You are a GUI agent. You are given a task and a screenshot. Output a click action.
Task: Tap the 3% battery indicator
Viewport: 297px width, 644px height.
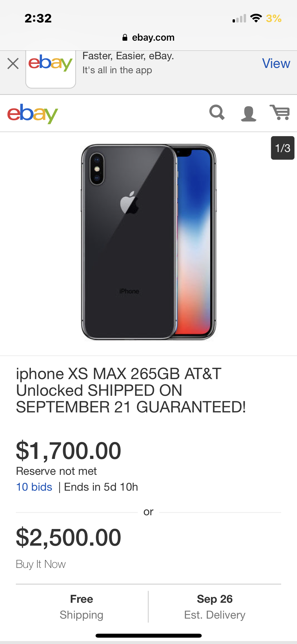pyautogui.click(x=274, y=18)
